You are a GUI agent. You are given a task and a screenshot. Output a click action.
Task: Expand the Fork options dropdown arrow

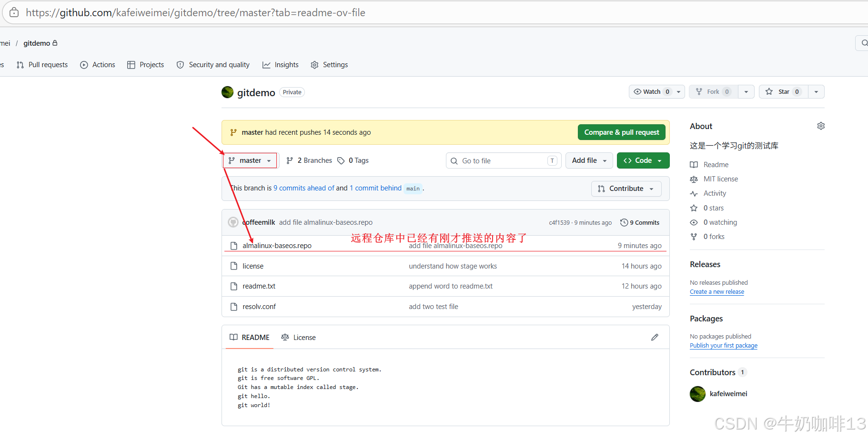click(746, 92)
